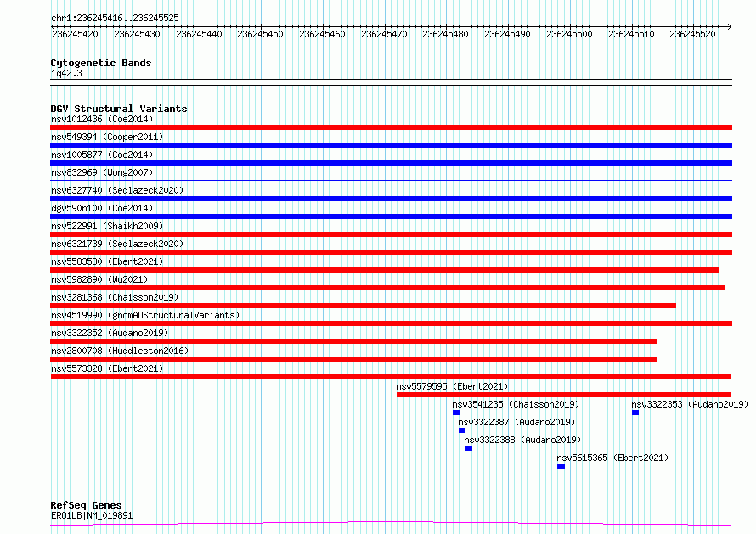Select nsv6327740 (Sedlazeck2020) variant label
Image resolution: width=756 pixels, height=534 pixels.
tap(117, 190)
